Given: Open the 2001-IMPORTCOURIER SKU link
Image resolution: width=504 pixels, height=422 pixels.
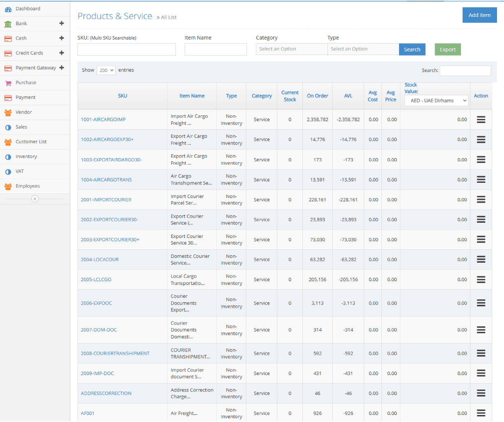Looking at the screenshot, I should tap(106, 200).
